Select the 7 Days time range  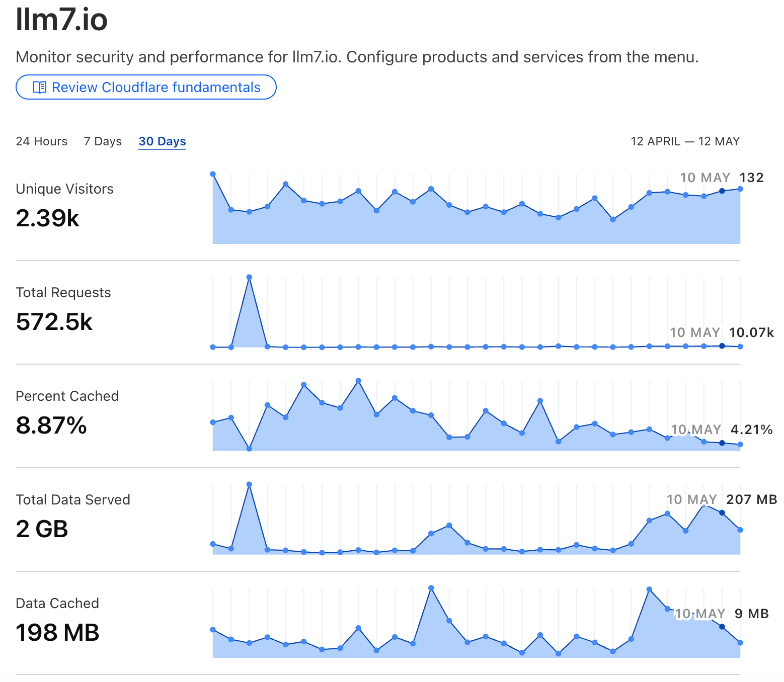pyautogui.click(x=103, y=141)
